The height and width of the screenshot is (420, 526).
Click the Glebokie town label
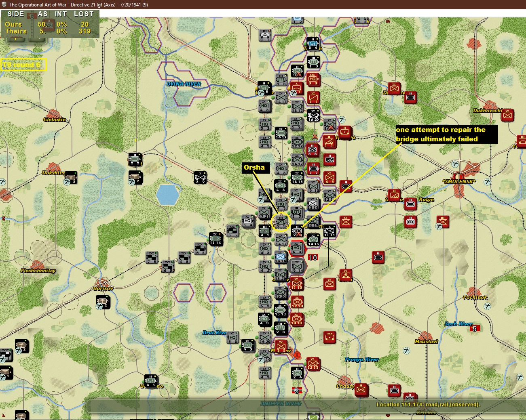coord(55,120)
